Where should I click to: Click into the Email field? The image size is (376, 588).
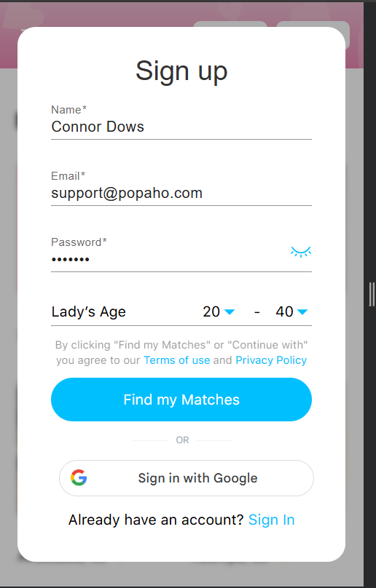[x=181, y=193]
